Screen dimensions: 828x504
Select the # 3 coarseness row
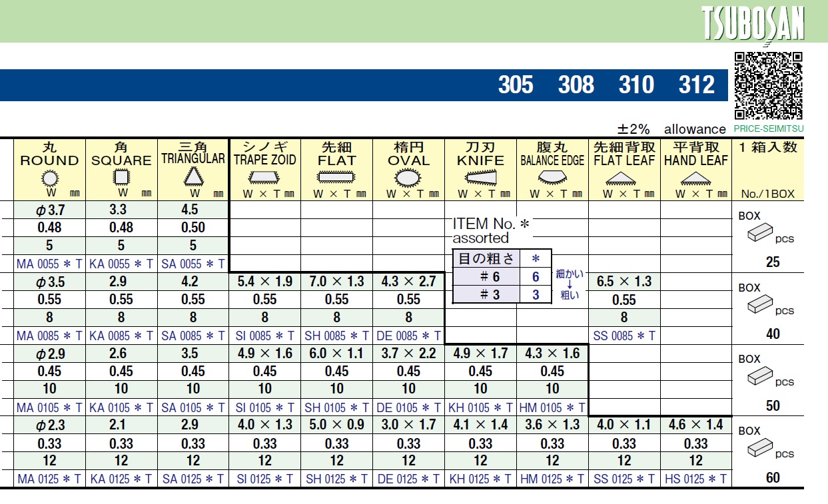tap(502, 294)
